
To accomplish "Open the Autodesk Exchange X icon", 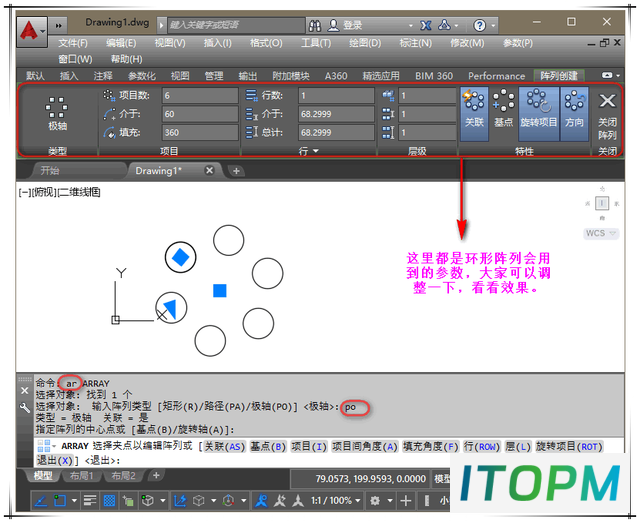I will point(426,26).
